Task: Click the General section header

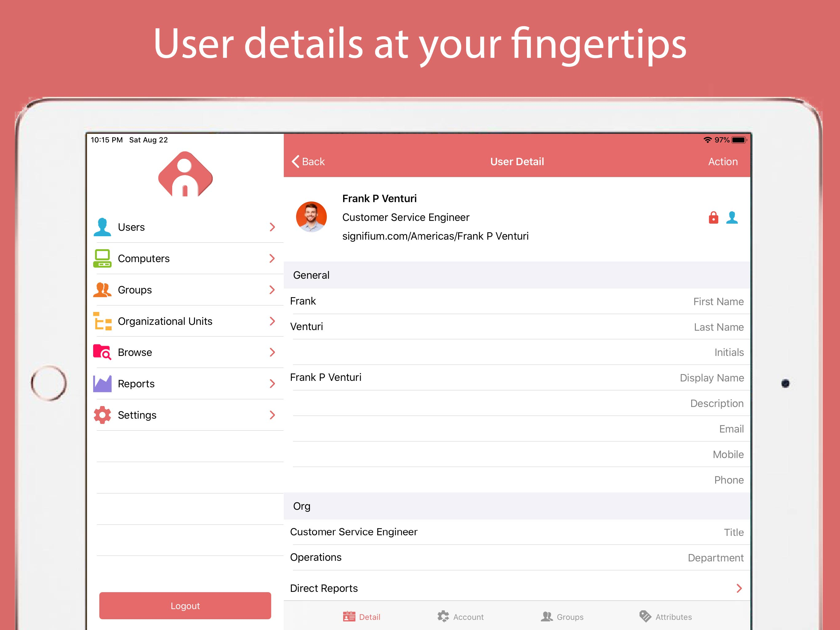Action: point(517,275)
